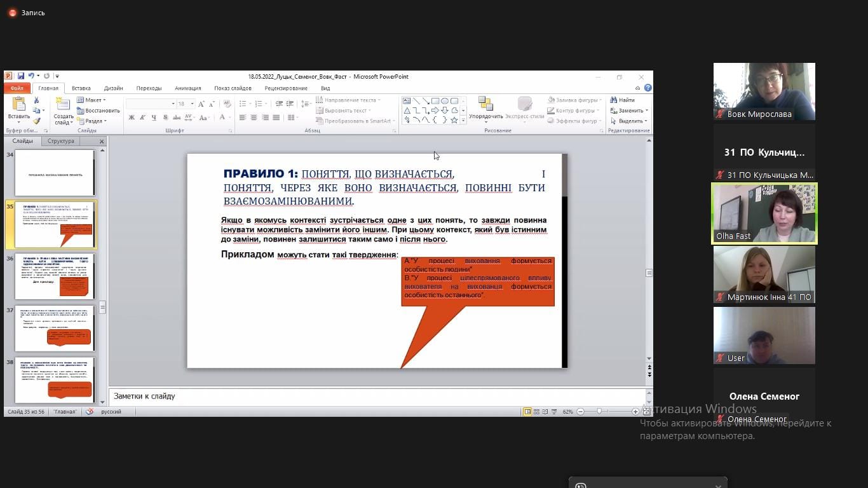868x488 pixels.
Task: Open the font color picker (A)
Action: pos(222,118)
